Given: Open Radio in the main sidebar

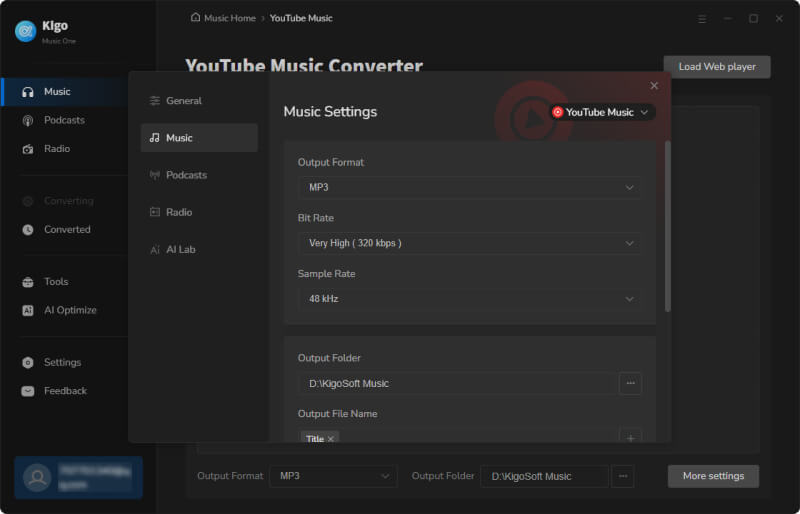Looking at the screenshot, I should point(57,149).
